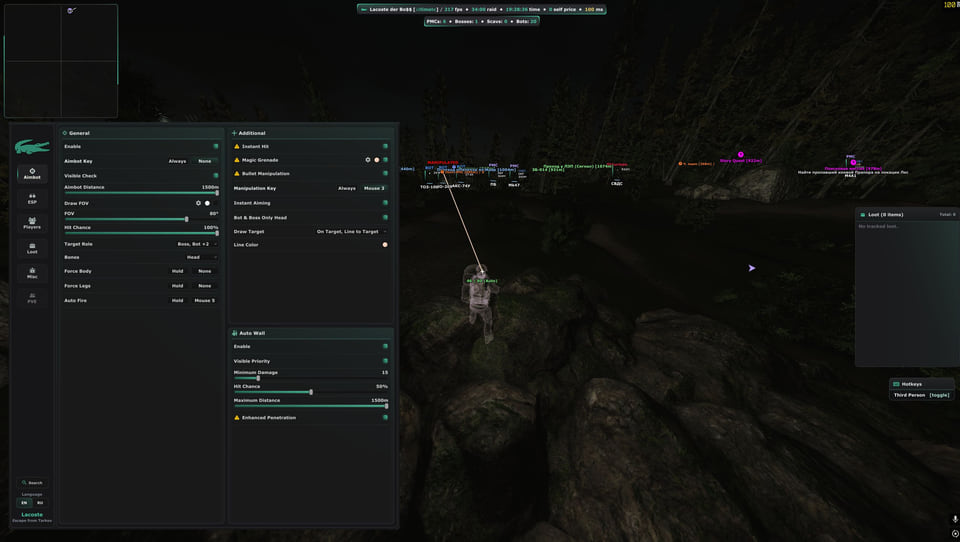Open the Draw FOV color swatch
This screenshot has height=542, width=960.
coord(207,203)
